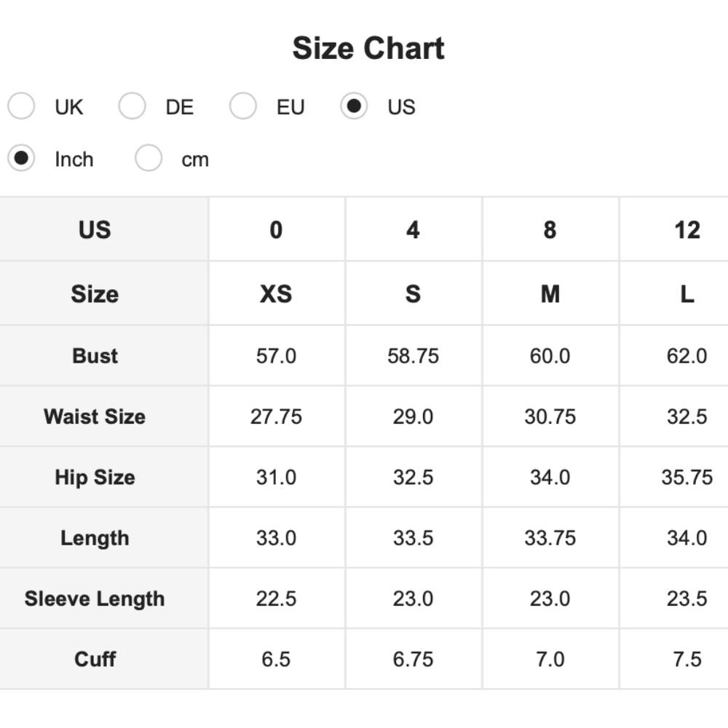Choose the DE sizing radio option
Viewport: 728px width, 728px height.
pyautogui.click(x=132, y=106)
